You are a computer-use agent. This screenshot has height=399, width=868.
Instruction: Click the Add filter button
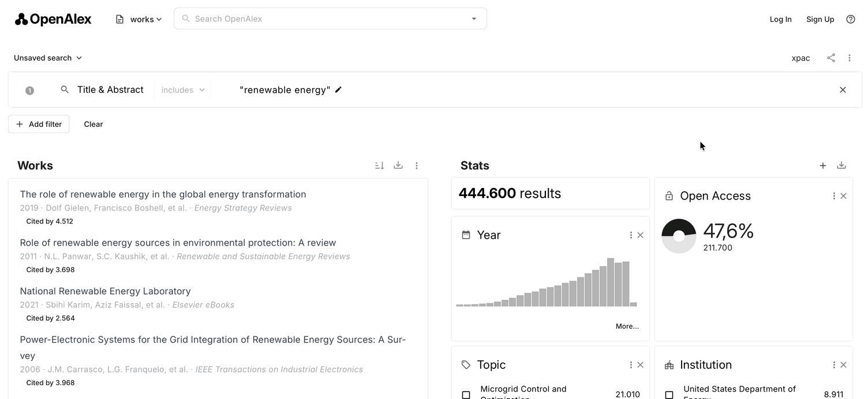[x=39, y=124]
